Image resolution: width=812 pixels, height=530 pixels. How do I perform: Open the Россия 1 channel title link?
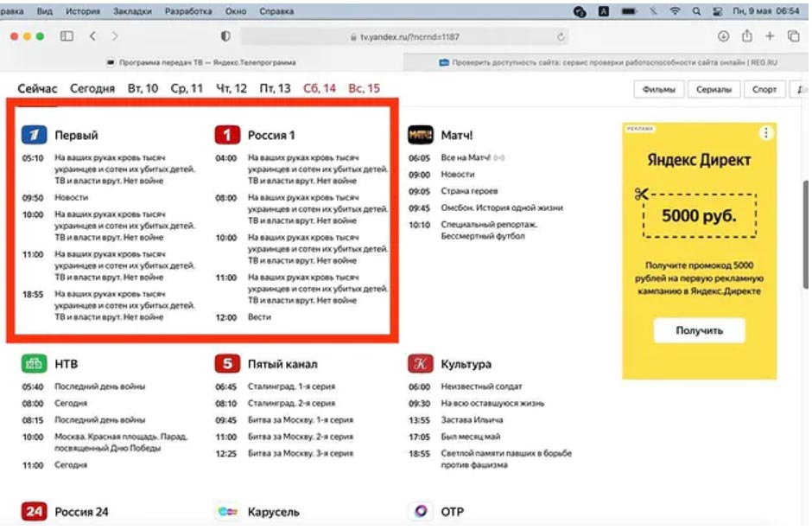click(x=271, y=135)
